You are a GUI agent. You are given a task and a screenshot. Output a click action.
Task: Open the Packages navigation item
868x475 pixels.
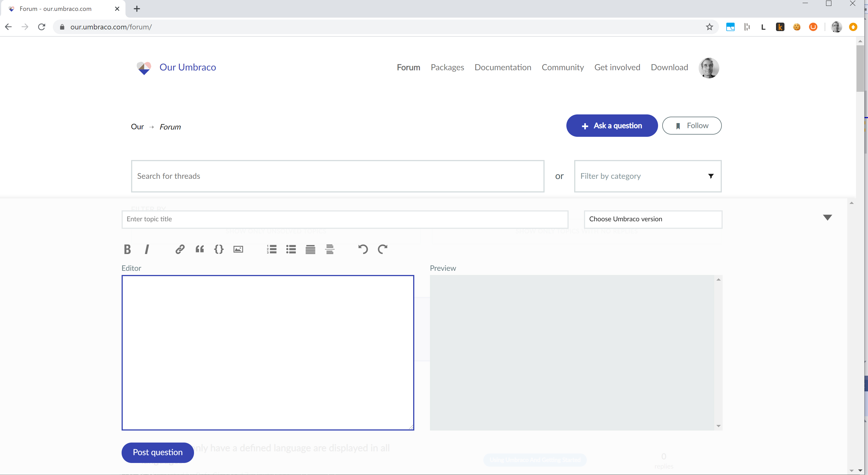(447, 67)
